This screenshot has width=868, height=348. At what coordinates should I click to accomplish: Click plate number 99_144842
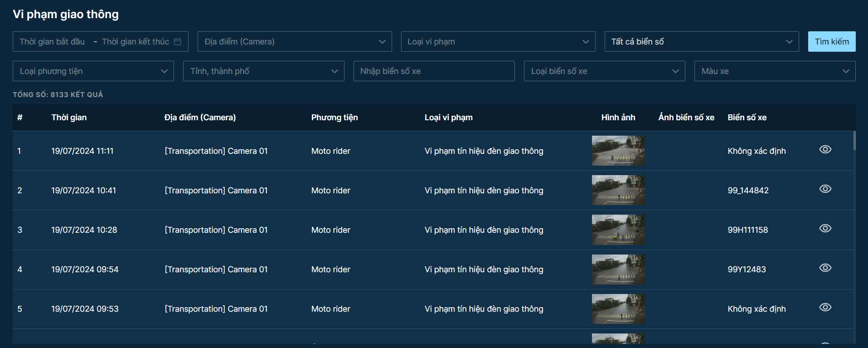(x=748, y=191)
